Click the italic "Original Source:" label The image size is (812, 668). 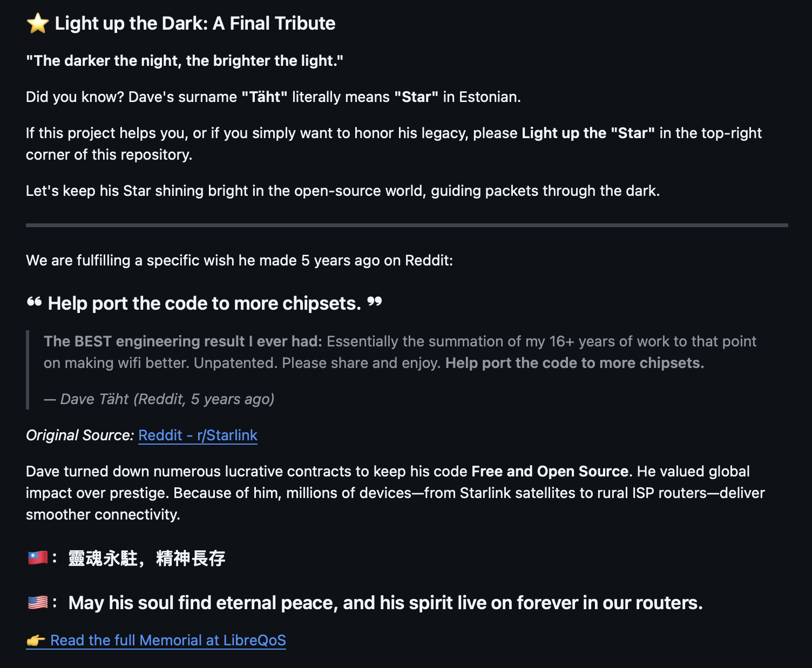[80, 435]
